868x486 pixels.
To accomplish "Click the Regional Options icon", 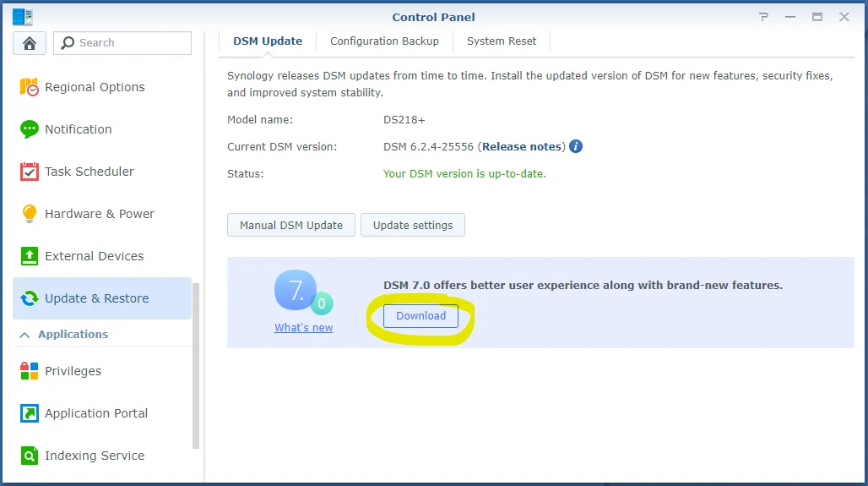I will (x=30, y=87).
